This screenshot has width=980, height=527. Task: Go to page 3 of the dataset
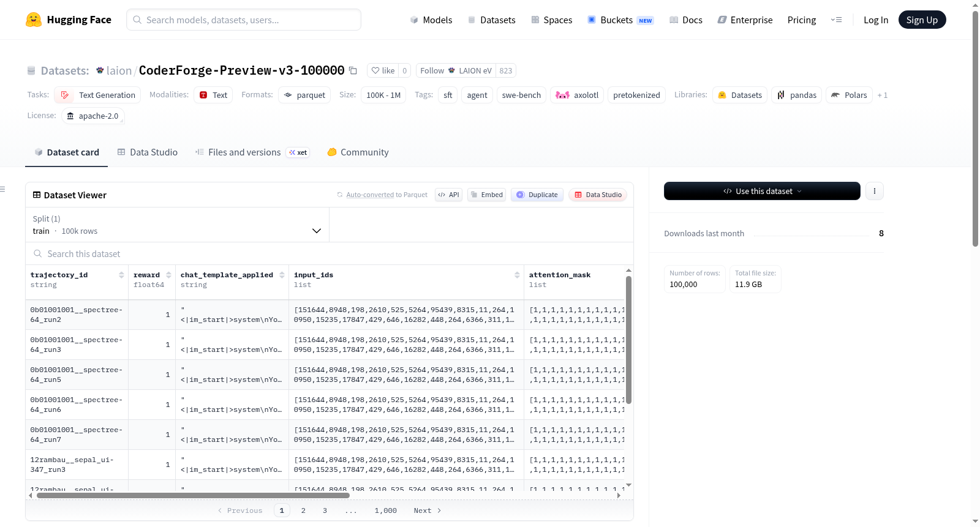coord(325,510)
